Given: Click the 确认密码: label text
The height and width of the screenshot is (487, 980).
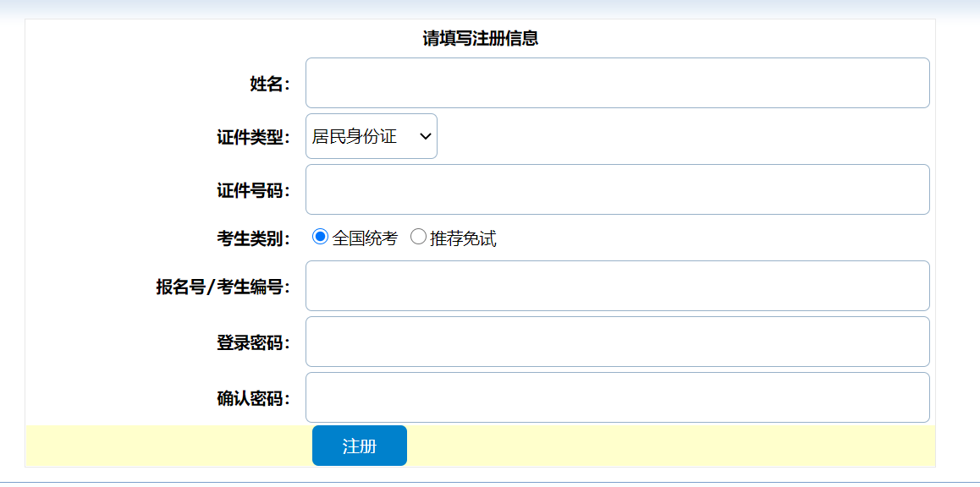Looking at the screenshot, I should tap(253, 399).
